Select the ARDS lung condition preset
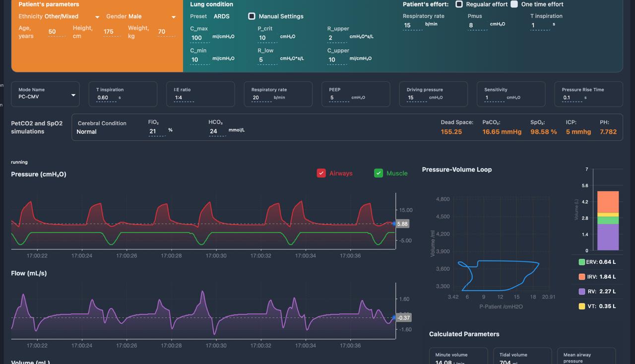 pyautogui.click(x=221, y=16)
